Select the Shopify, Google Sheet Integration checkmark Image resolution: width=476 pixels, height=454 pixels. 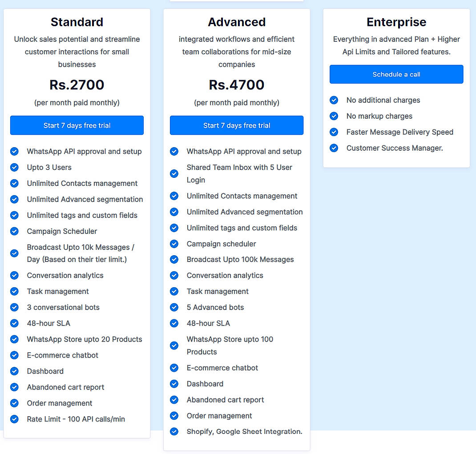coord(174,431)
